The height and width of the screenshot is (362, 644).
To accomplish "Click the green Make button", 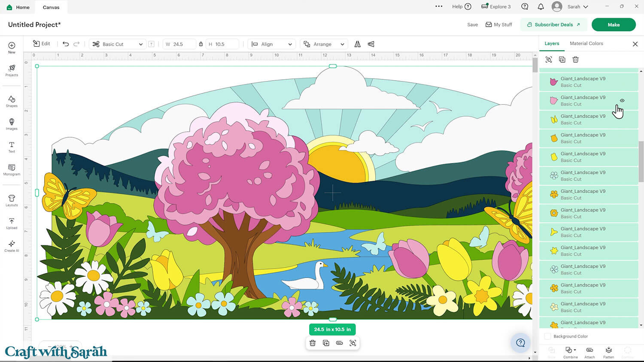I will (613, 24).
